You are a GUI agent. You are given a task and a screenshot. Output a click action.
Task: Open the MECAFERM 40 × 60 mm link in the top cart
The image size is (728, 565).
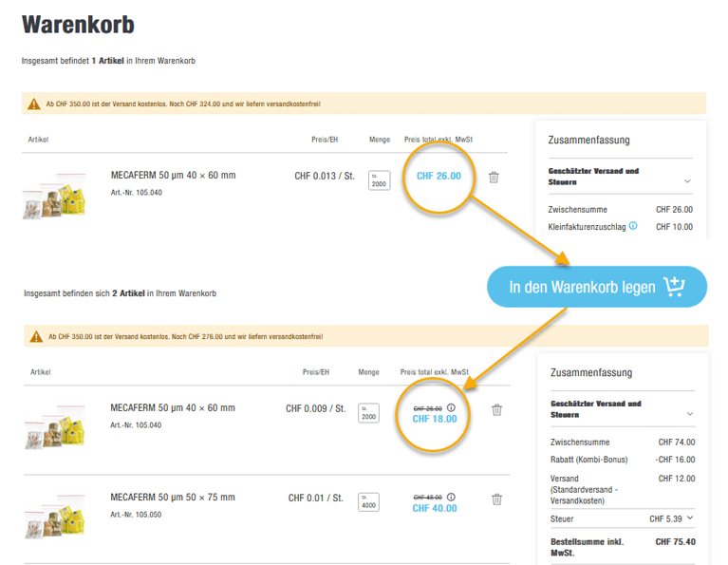[x=173, y=176]
